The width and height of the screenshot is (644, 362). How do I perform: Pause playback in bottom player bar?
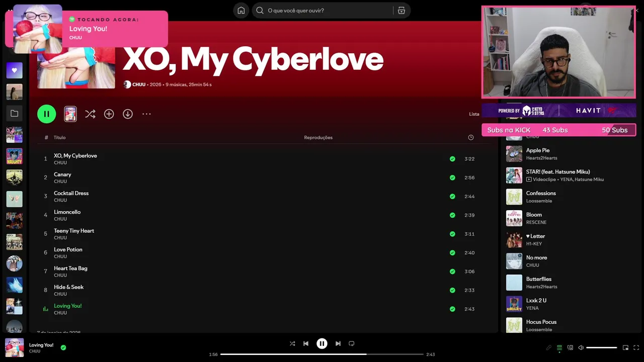[x=322, y=343]
